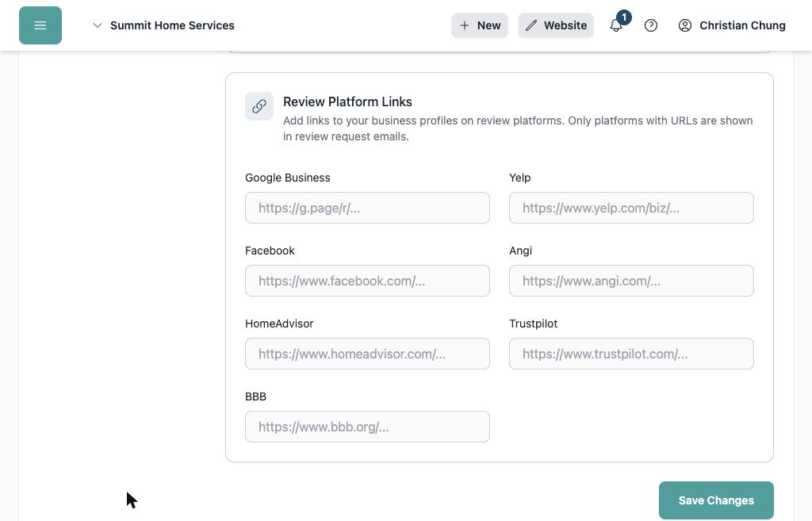This screenshot has height=521, width=812.
Task: Focus the HomeAdvisor URL field
Action: 367,354
